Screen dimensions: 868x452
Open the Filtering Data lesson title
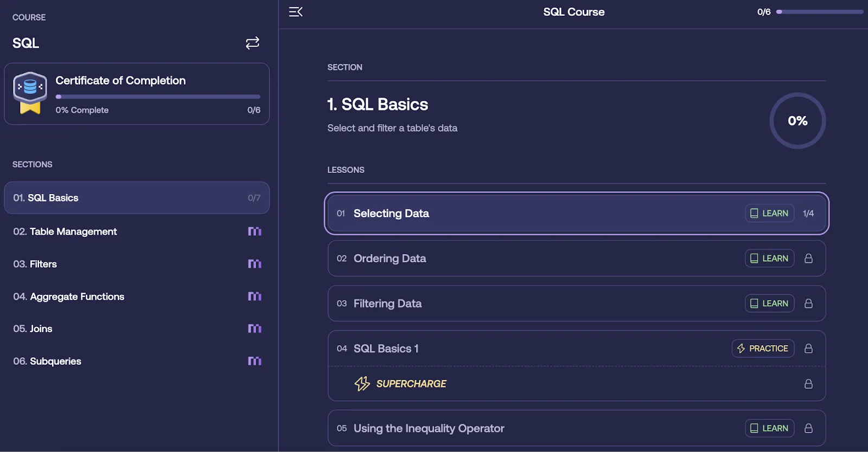tap(387, 304)
